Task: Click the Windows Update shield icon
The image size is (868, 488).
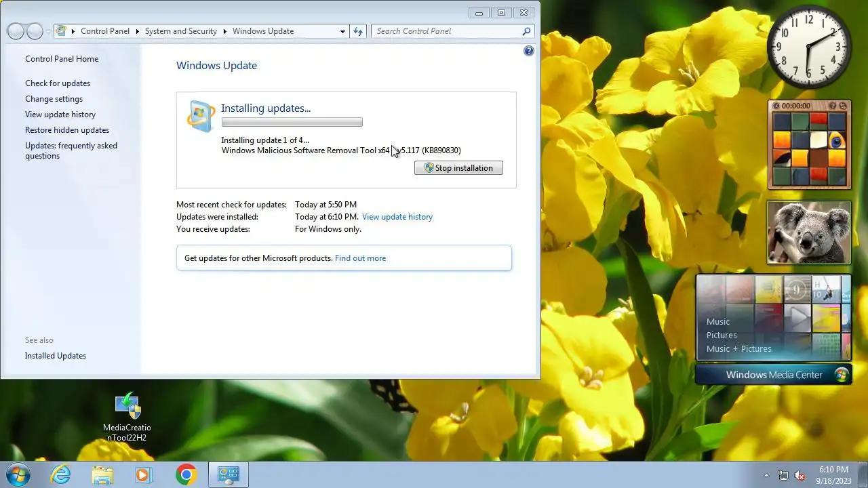Action: coord(201,115)
